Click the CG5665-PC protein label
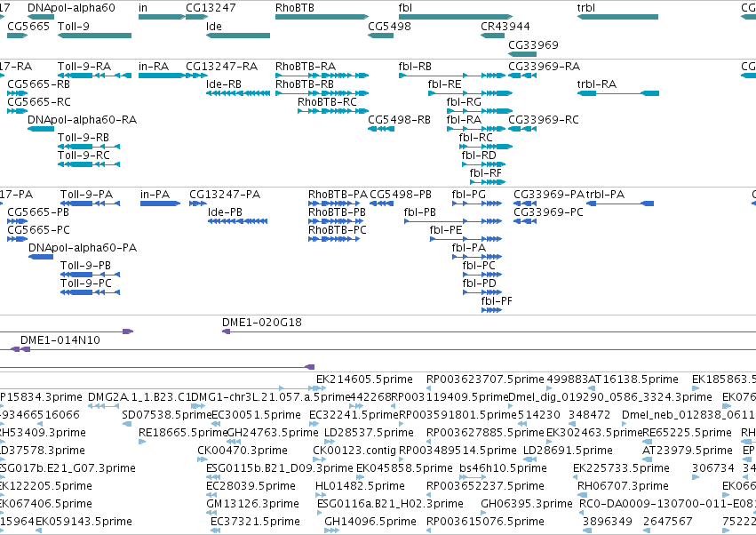 pos(38,230)
